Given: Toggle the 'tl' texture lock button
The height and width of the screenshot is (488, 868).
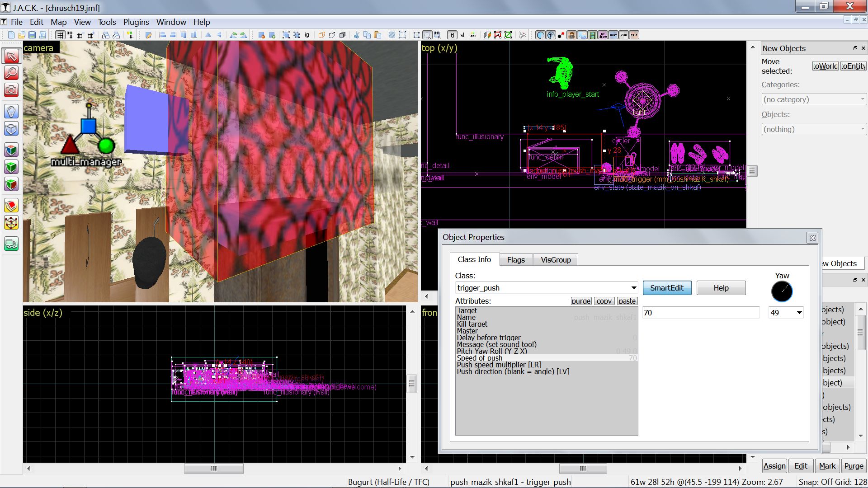Looking at the screenshot, I should tap(452, 35).
